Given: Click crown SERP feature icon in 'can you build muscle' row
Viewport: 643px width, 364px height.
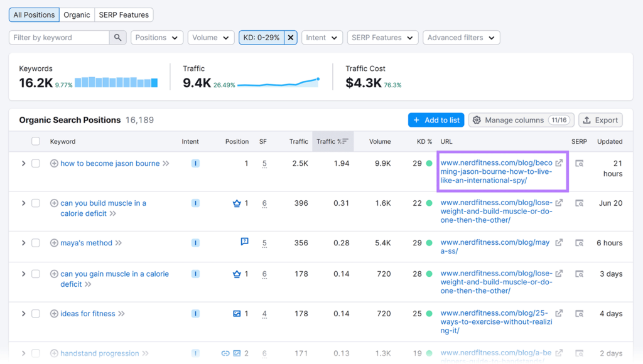Looking at the screenshot, I should pyautogui.click(x=237, y=203).
